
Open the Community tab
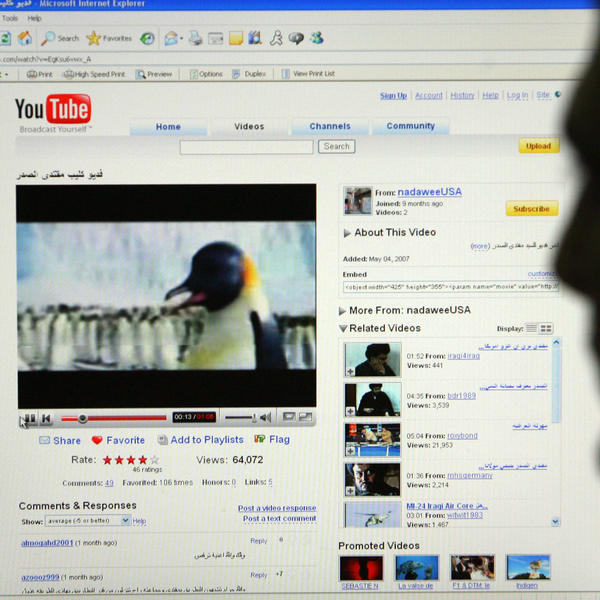click(410, 126)
